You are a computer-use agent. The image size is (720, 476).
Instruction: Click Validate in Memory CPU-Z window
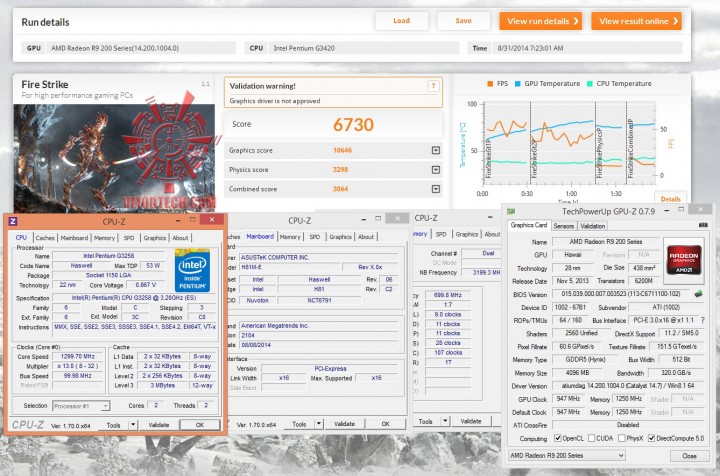(x=471, y=421)
